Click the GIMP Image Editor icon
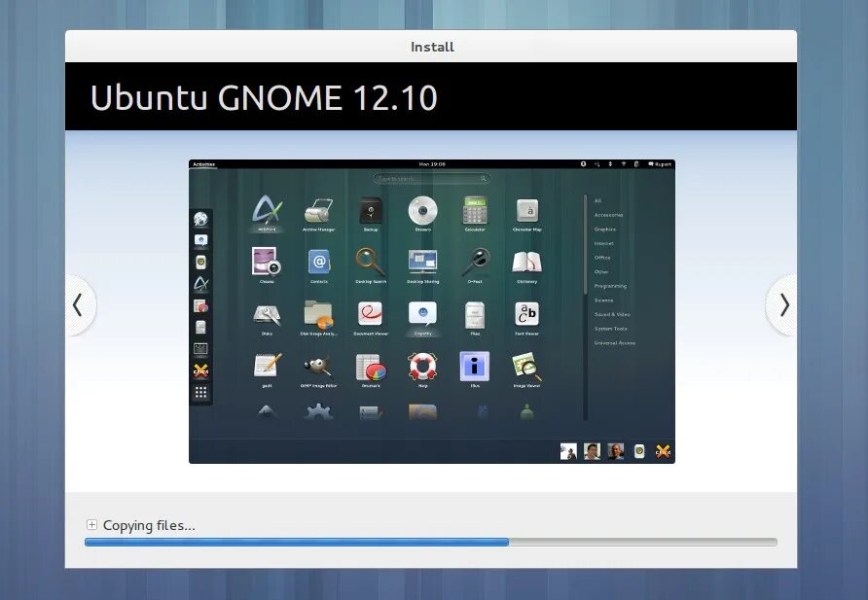 click(319, 366)
